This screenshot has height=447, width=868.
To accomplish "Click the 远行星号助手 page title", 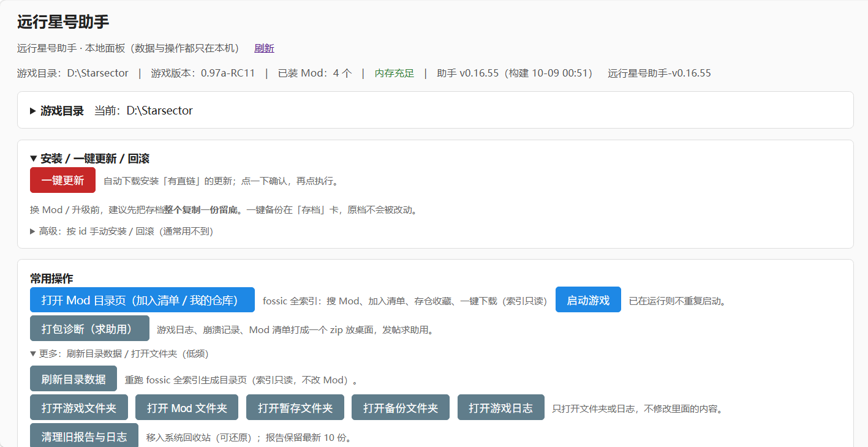I will (63, 22).
